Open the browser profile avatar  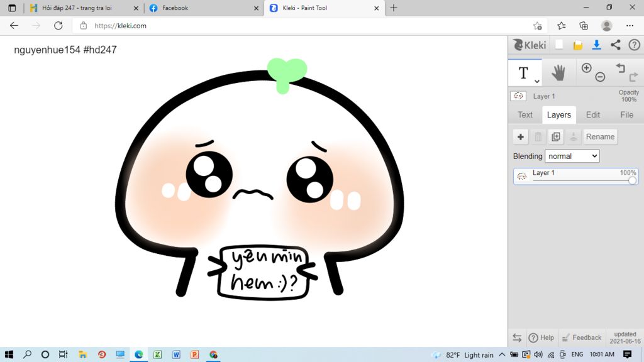coord(607,25)
